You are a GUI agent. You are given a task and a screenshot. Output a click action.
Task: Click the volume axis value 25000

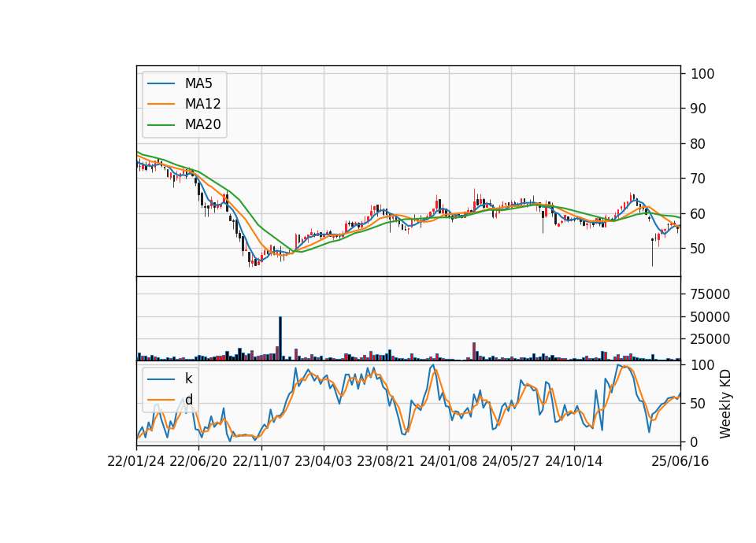tap(710, 339)
